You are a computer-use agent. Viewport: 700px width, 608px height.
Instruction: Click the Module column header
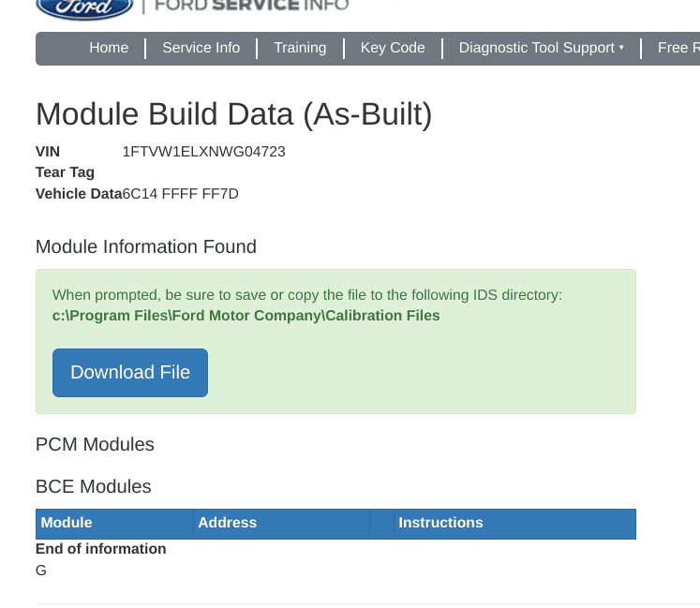(x=67, y=523)
